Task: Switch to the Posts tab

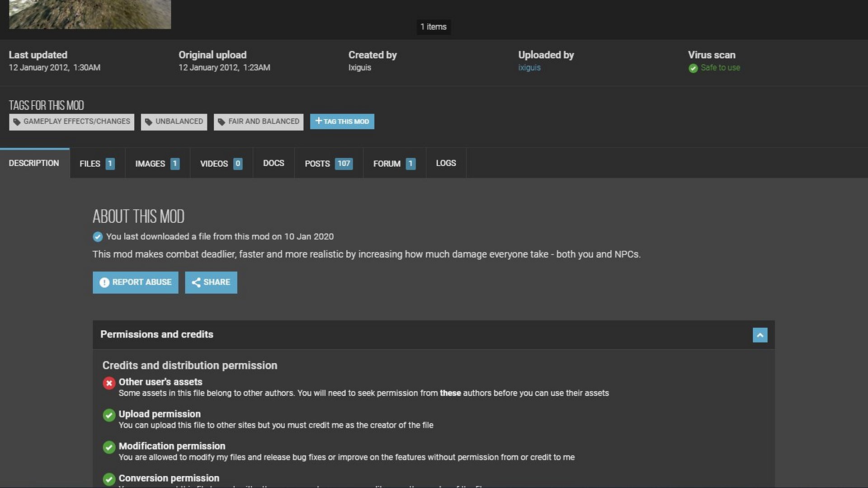Action: [328, 164]
